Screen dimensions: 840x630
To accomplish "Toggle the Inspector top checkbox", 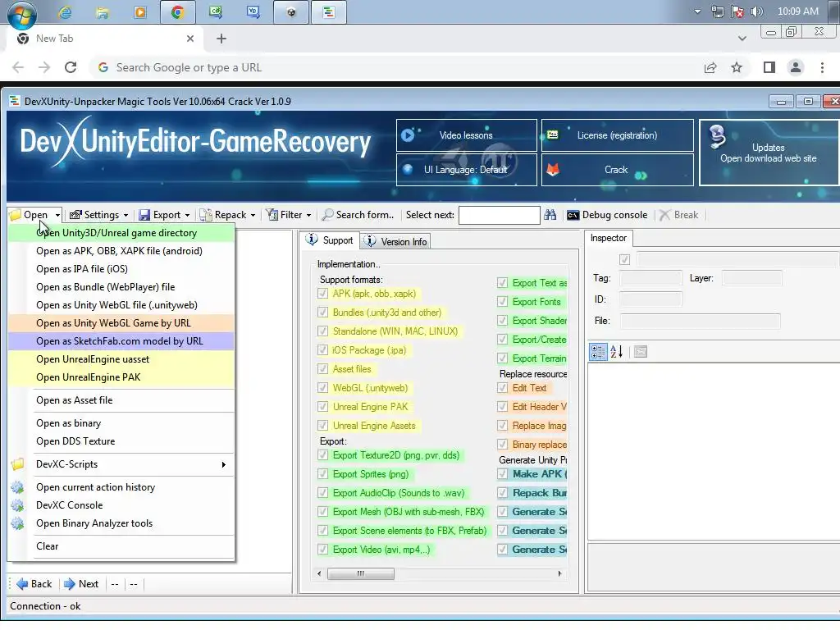I will click(x=624, y=260).
